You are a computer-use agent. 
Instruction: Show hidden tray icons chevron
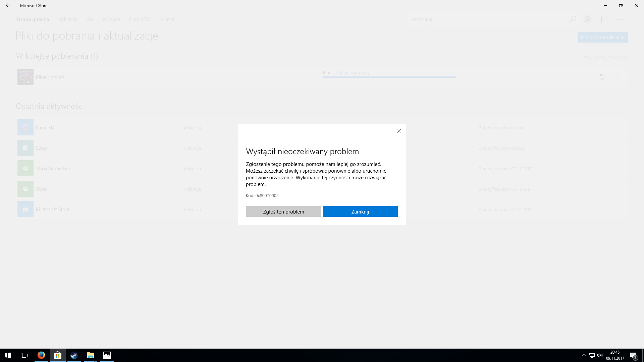point(584,355)
